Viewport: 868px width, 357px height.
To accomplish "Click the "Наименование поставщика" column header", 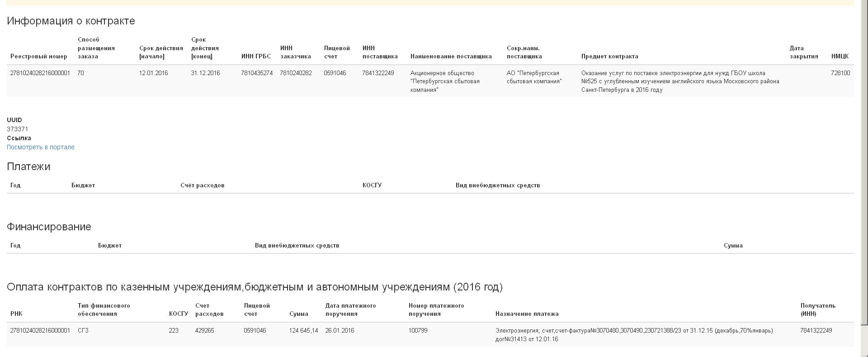I will (451, 57).
